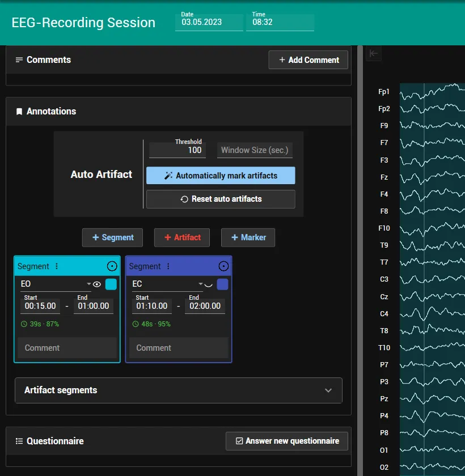The image size is (465, 476).
Task: Click the T9 channel label
Action: (384, 245)
